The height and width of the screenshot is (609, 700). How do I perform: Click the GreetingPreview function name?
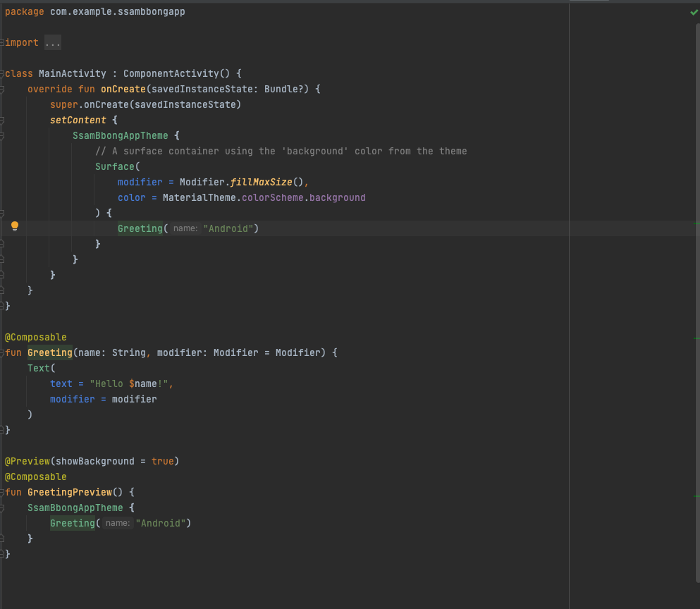coord(70,493)
